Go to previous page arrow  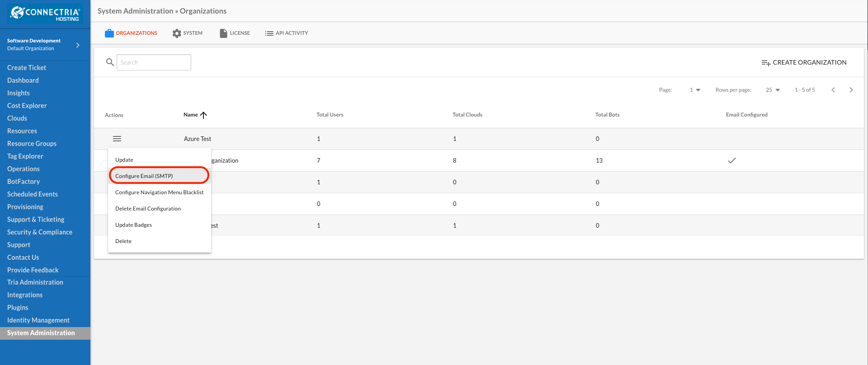tap(833, 90)
